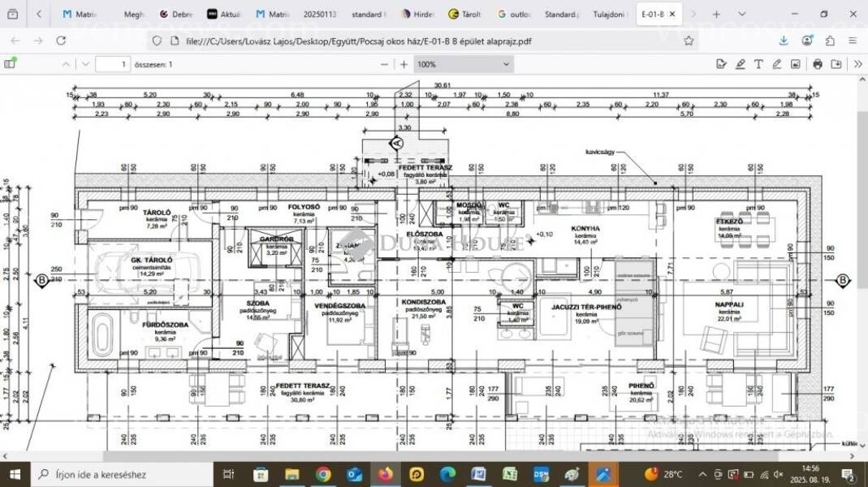Switch to the outloc Google tab

tap(513, 15)
